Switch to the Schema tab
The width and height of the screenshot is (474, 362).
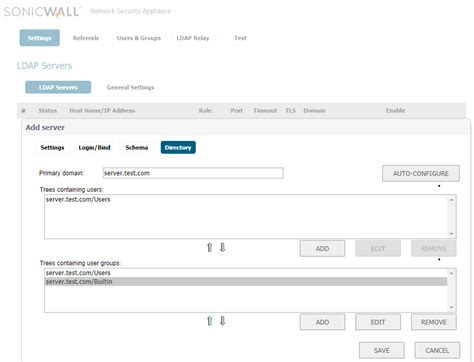coord(137,147)
